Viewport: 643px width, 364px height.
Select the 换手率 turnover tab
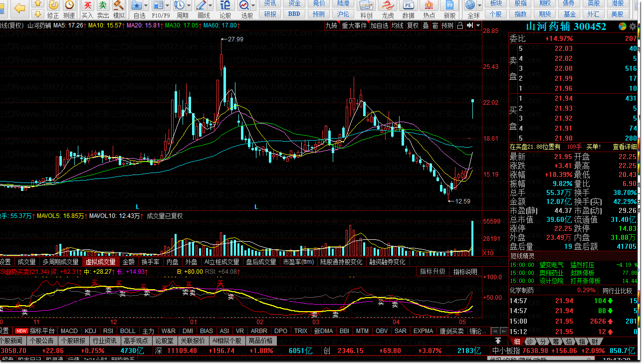tap(150, 262)
